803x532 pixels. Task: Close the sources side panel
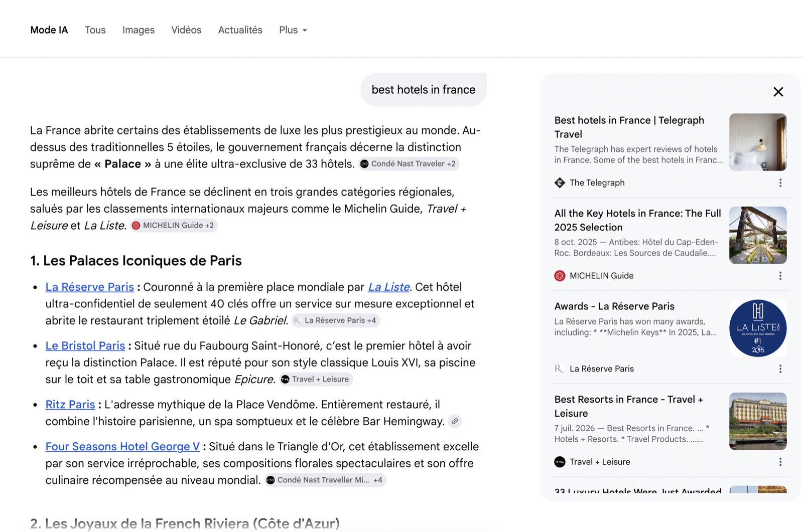point(778,92)
